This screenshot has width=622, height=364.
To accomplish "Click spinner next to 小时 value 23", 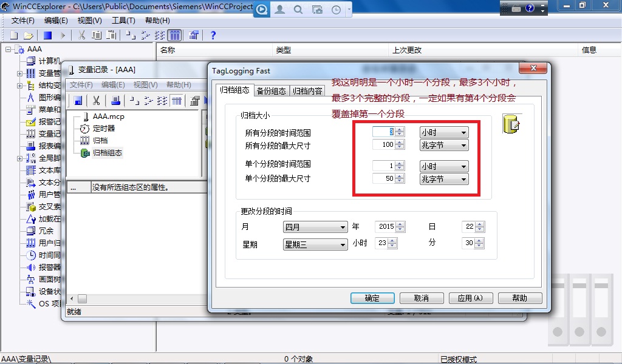I will coord(392,243).
